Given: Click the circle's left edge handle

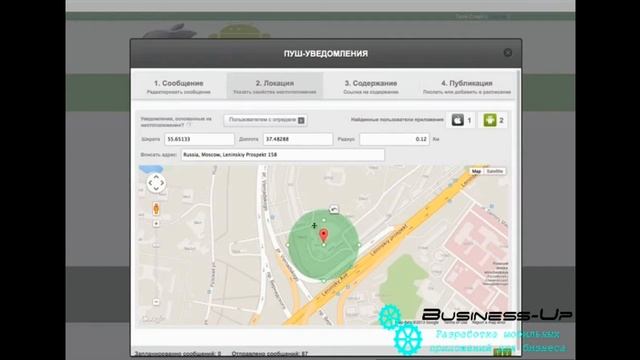Looking at the screenshot, I should coord(288,245).
